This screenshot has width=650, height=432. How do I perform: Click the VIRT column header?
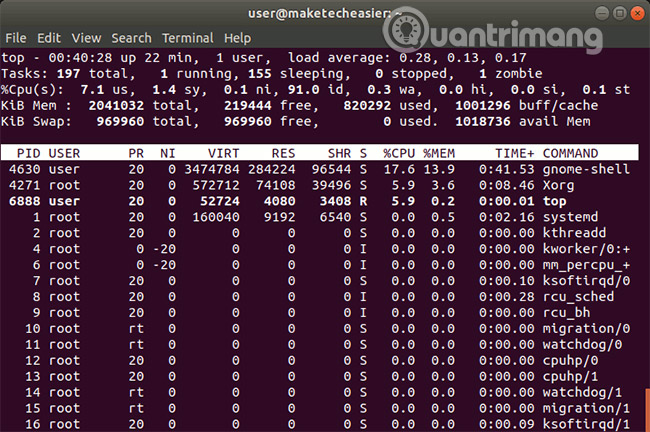click(x=223, y=153)
